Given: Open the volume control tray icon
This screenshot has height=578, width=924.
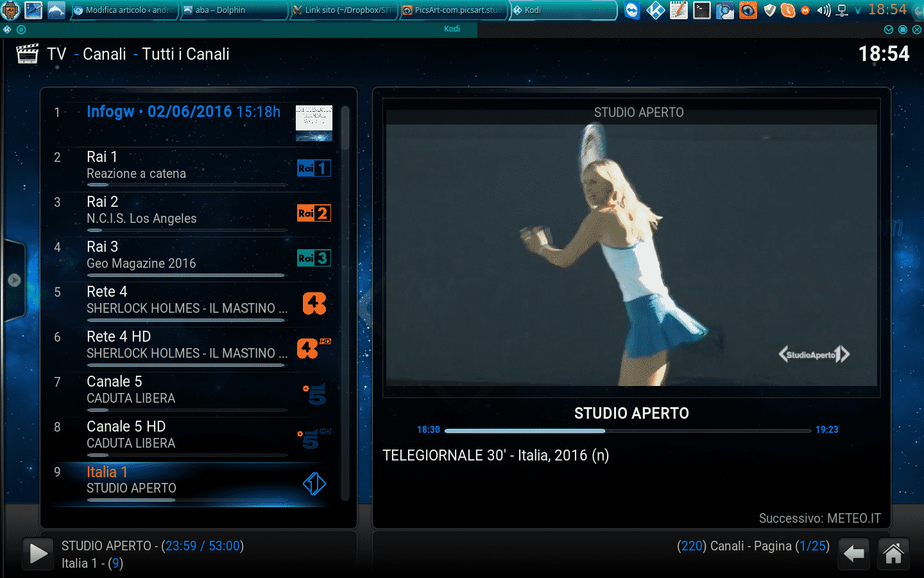Looking at the screenshot, I should [824, 10].
